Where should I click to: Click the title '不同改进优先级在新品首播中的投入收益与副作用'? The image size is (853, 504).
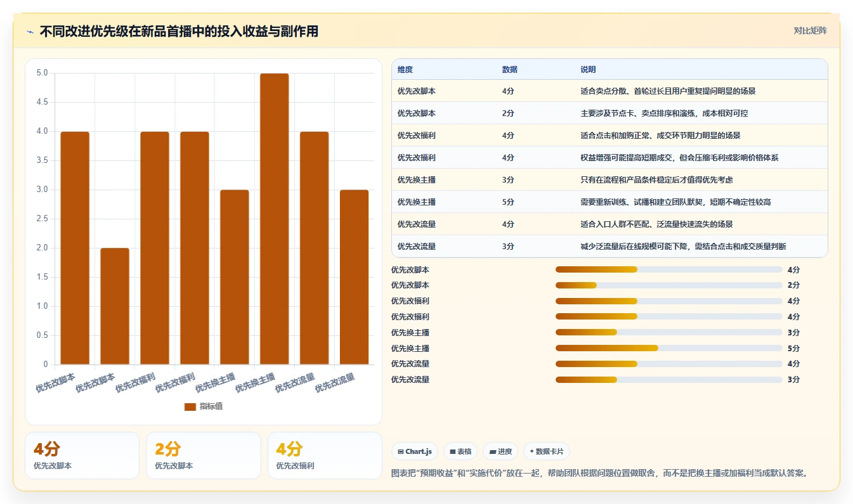(179, 31)
